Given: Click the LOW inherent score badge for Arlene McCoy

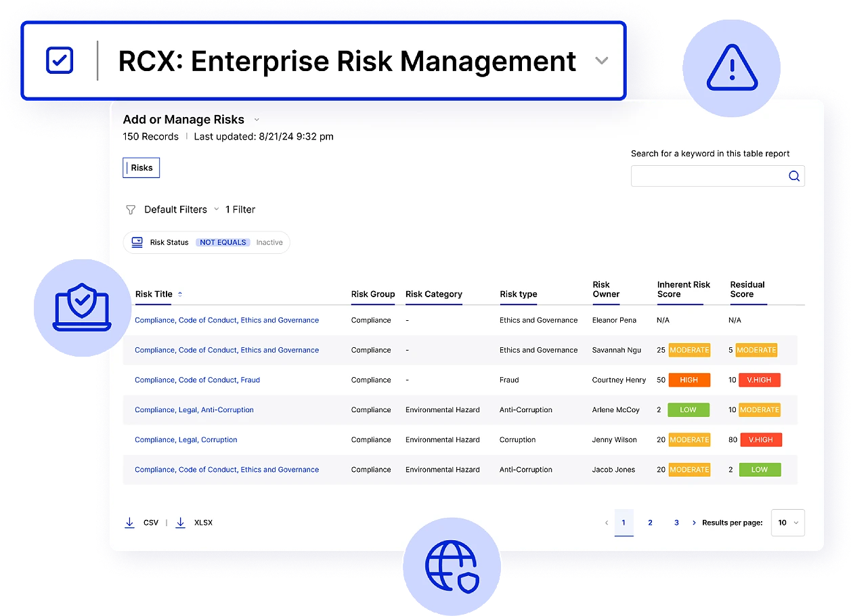Looking at the screenshot, I should tap(689, 410).
